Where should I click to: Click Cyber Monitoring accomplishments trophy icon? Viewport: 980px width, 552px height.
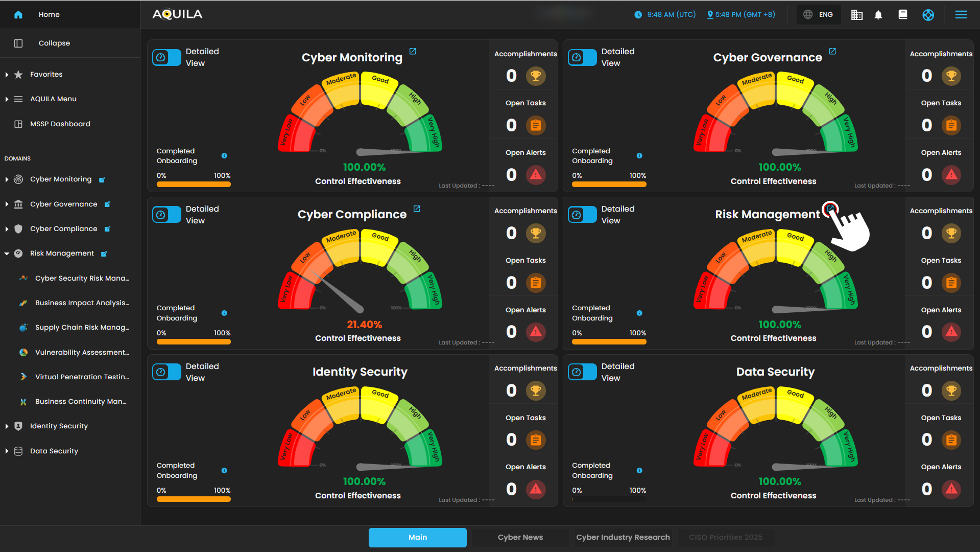click(x=535, y=76)
